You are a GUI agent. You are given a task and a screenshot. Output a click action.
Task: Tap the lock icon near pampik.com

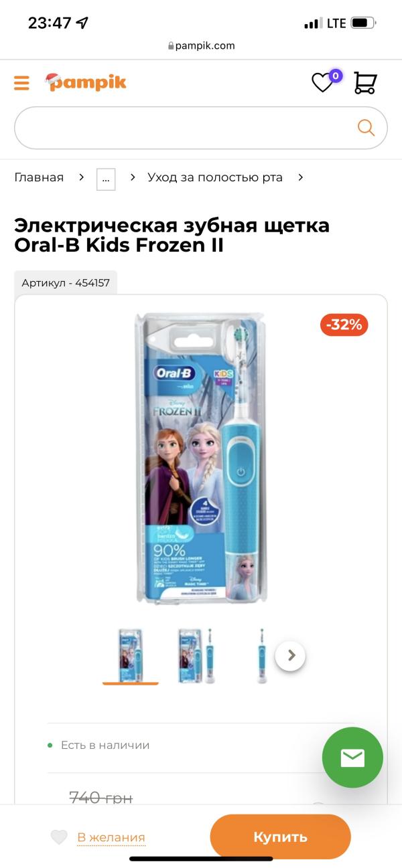(171, 46)
